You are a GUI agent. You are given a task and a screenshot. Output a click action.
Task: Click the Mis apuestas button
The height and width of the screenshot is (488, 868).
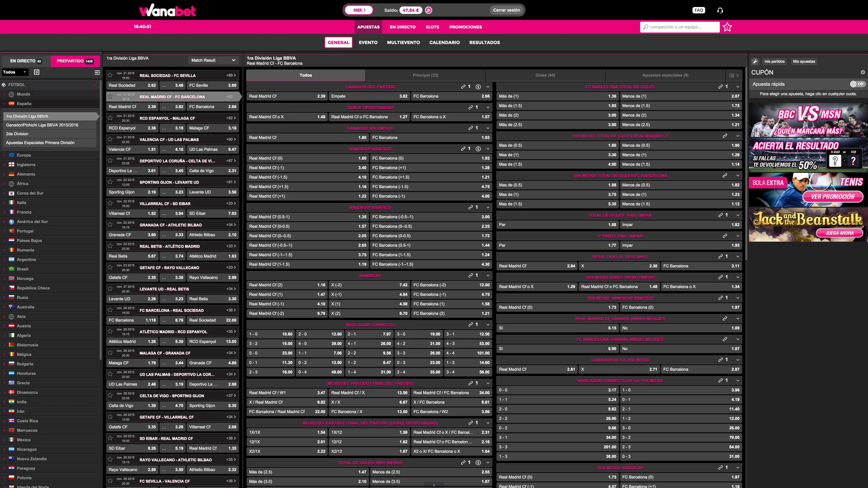(x=804, y=61)
